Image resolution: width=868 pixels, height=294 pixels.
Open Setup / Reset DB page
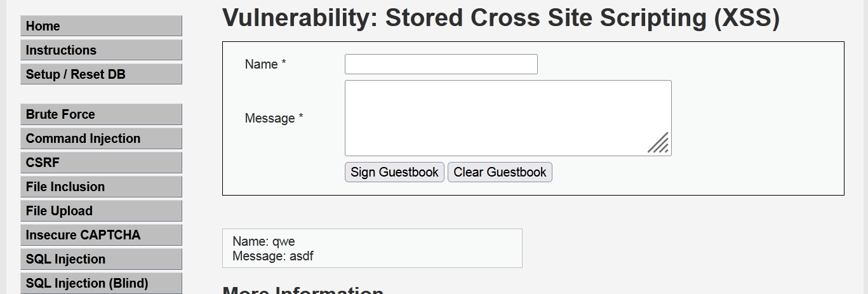pyautogui.click(x=101, y=74)
